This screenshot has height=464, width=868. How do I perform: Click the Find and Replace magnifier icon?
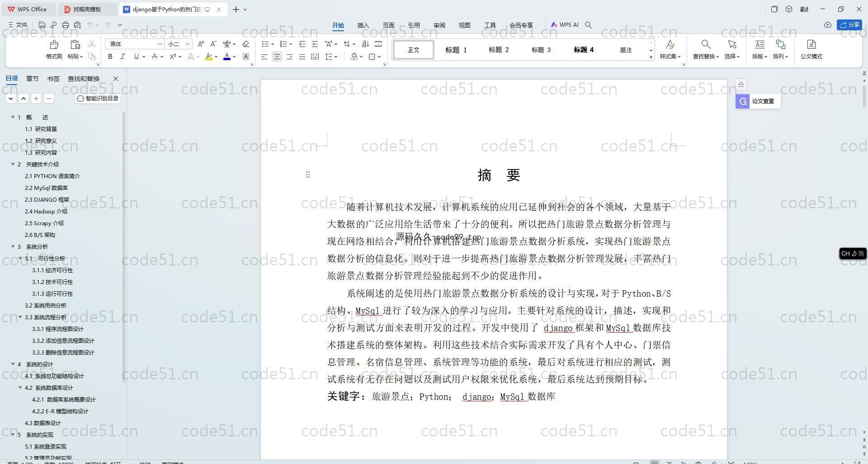706,44
